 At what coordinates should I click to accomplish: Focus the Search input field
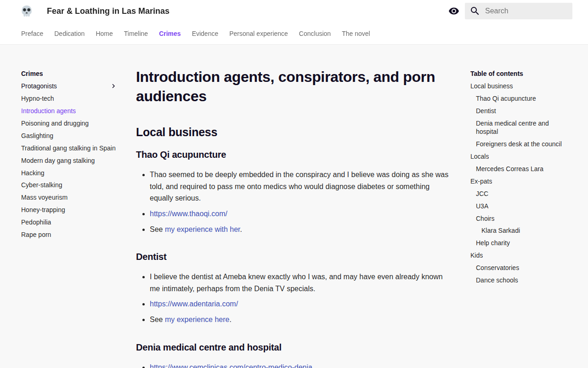click(519, 11)
